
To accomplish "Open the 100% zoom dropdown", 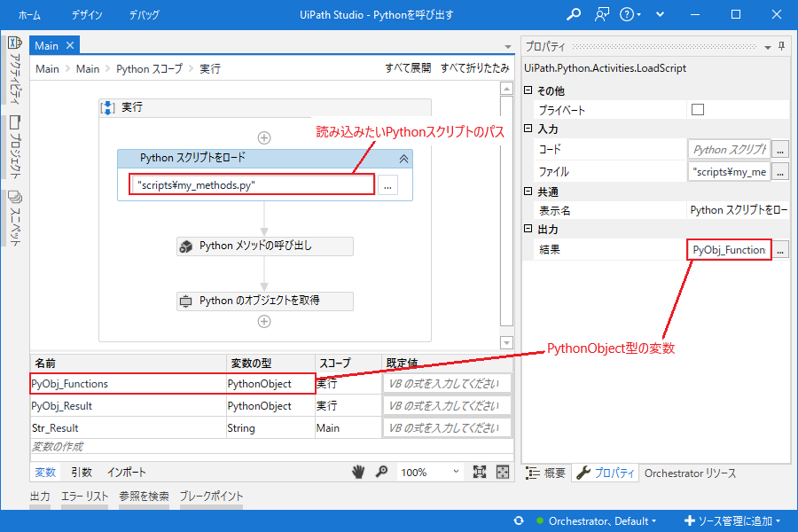I will pyautogui.click(x=430, y=473).
